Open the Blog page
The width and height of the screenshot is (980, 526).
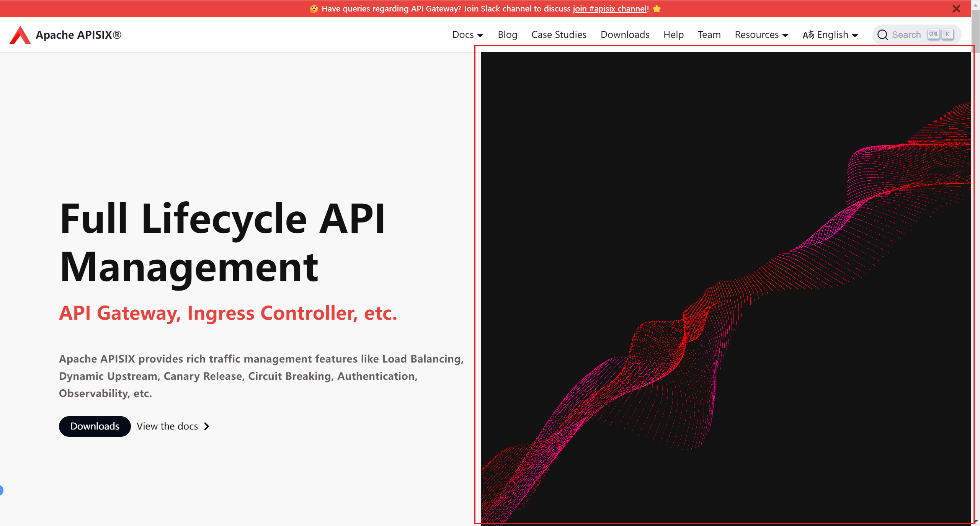(507, 35)
